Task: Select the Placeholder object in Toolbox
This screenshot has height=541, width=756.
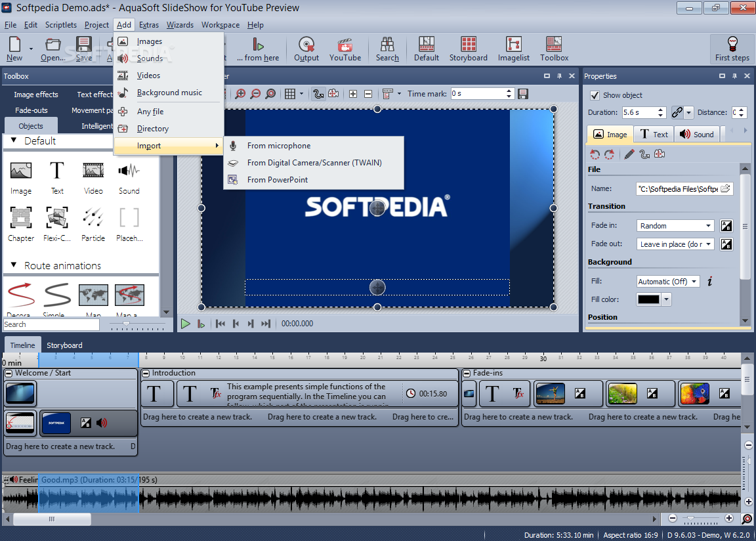Action: click(129, 224)
